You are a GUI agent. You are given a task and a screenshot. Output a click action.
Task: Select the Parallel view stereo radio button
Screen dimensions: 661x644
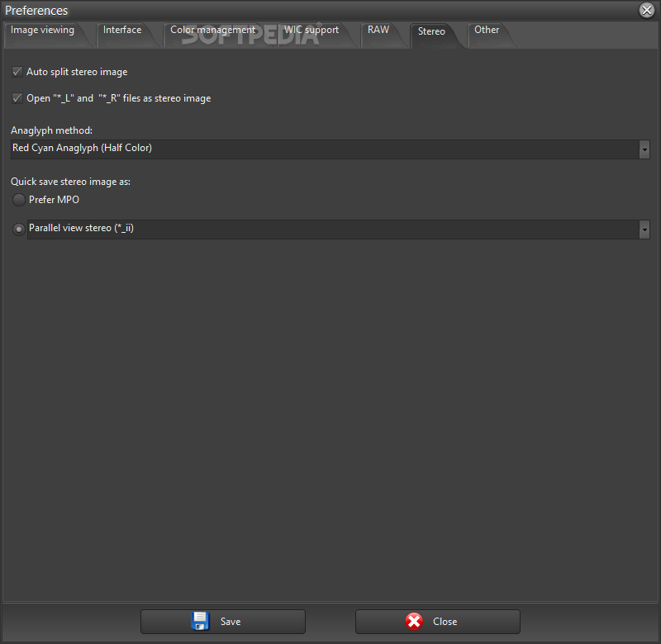tap(18, 230)
